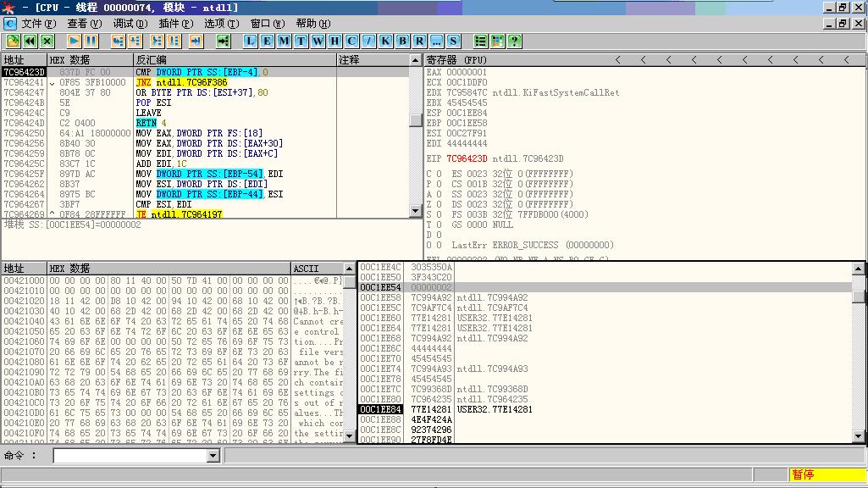
Task: Click the Step over toolbar icon
Action: (x=135, y=41)
